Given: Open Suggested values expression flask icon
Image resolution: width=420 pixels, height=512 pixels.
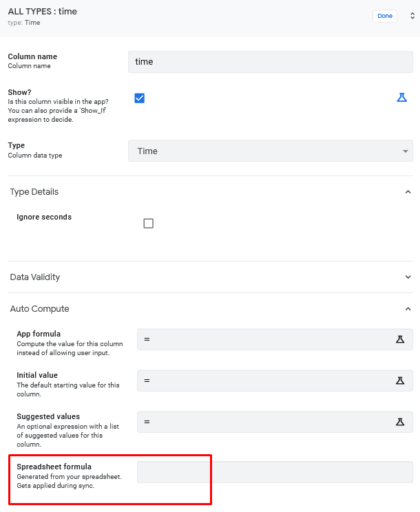Looking at the screenshot, I should [x=400, y=422].
